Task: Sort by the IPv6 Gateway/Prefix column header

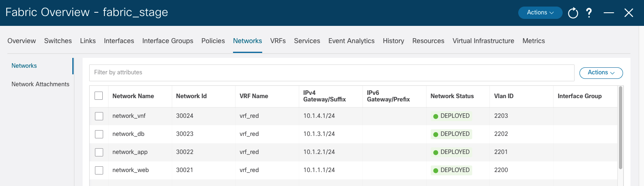Action: click(388, 96)
